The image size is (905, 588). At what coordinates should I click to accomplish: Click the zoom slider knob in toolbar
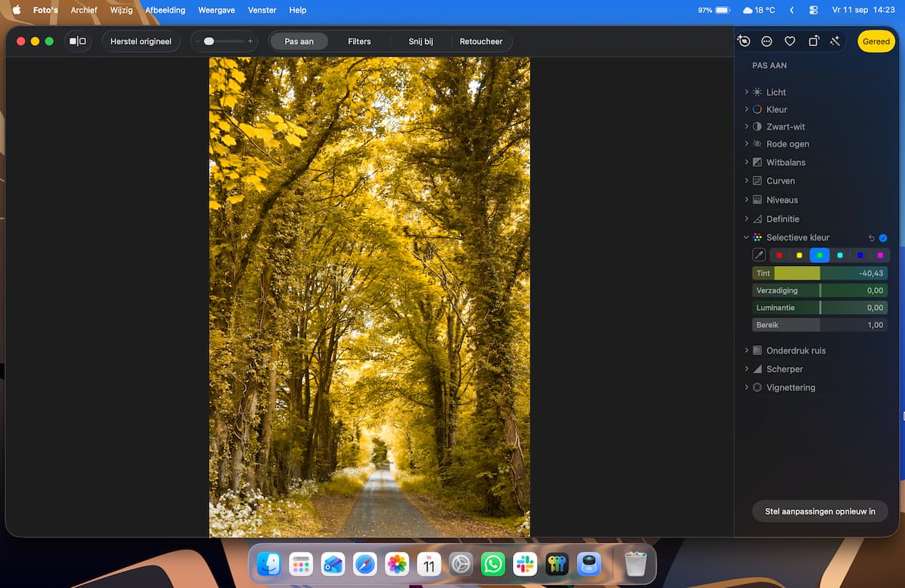209,41
